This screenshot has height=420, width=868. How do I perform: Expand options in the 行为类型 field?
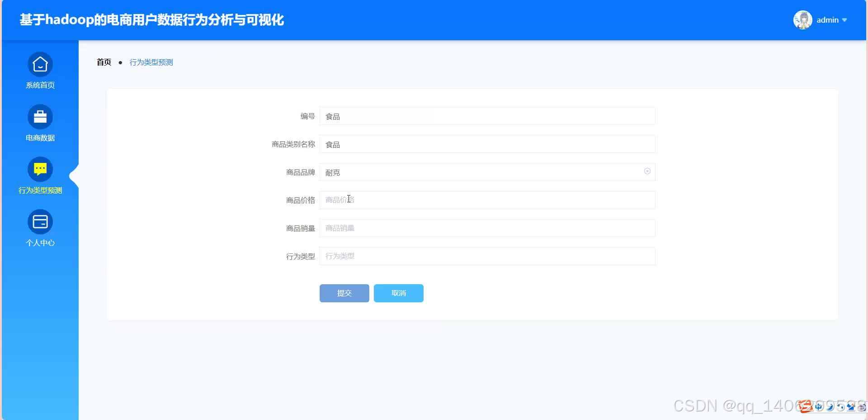487,256
